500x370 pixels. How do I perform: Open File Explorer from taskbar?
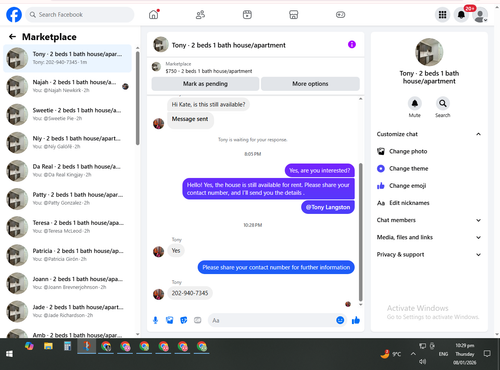coord(48,347)
